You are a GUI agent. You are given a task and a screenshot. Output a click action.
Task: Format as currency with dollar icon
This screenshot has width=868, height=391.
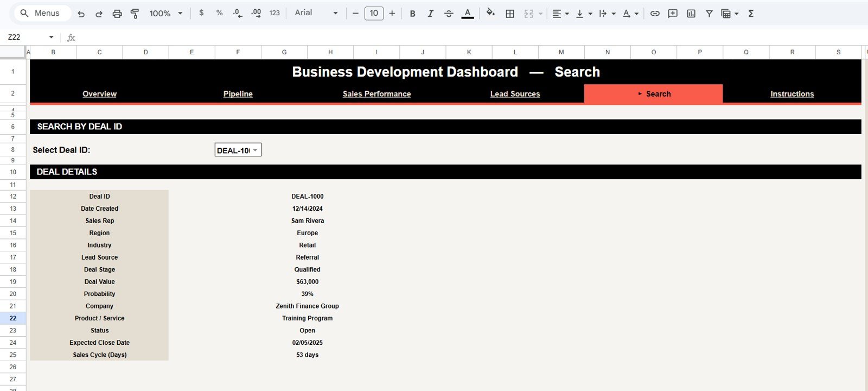click(x=201, y=13)
